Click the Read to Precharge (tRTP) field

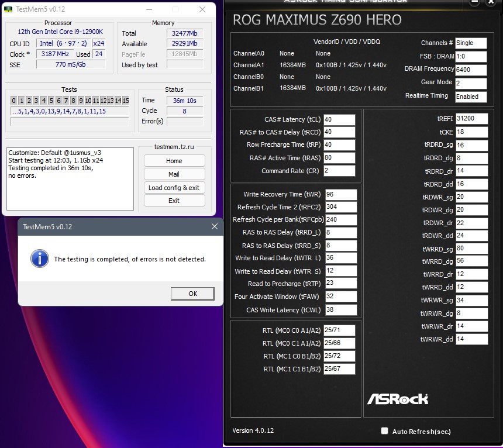341,283
